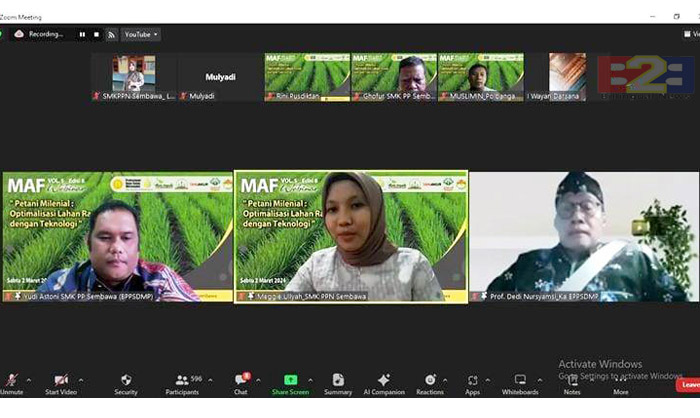This screenshot has height=418, width=700.
Task: Select the Prof. Dedi Nursyamsi video tile
Action: tap(584, 237)
